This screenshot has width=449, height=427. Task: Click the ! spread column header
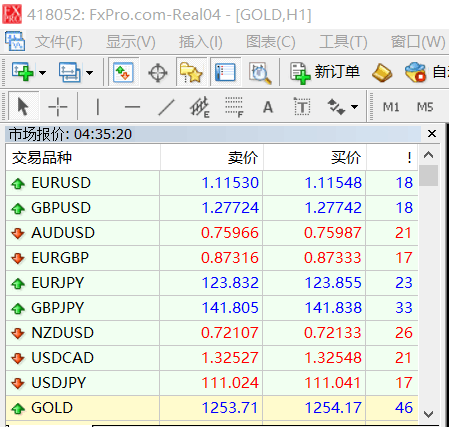[x=392, y=157]
